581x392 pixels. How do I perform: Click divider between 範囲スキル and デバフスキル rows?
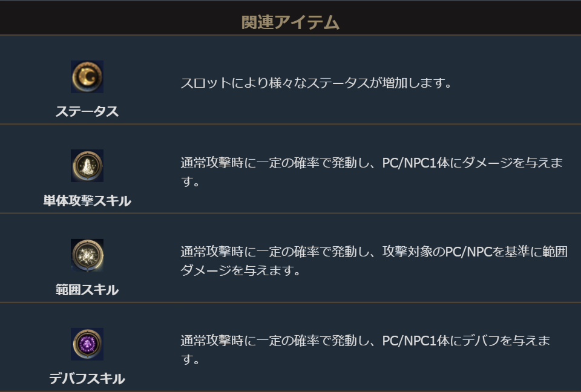click(x=290, y=302)
